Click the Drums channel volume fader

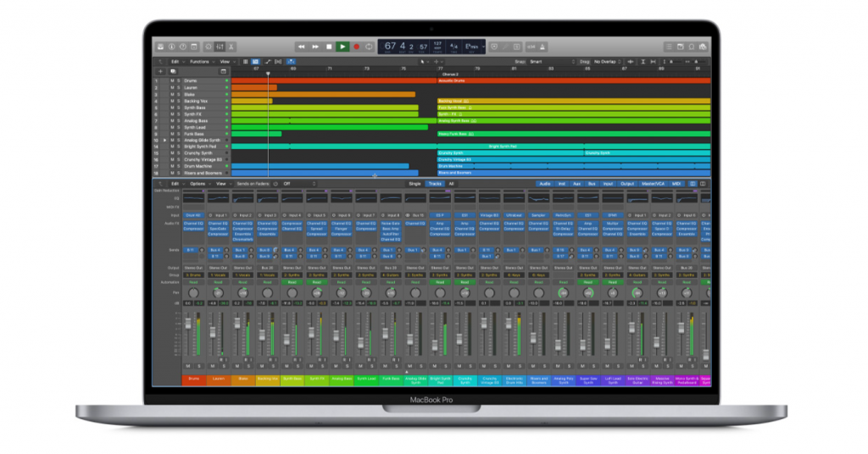189,325
